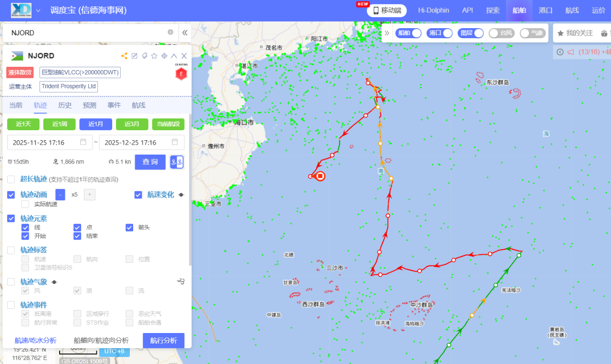Image resolution: width=611 pixels, height=364 pixels.
Task: Click the edit note icon beside NJORD
Action: point(135,56)
